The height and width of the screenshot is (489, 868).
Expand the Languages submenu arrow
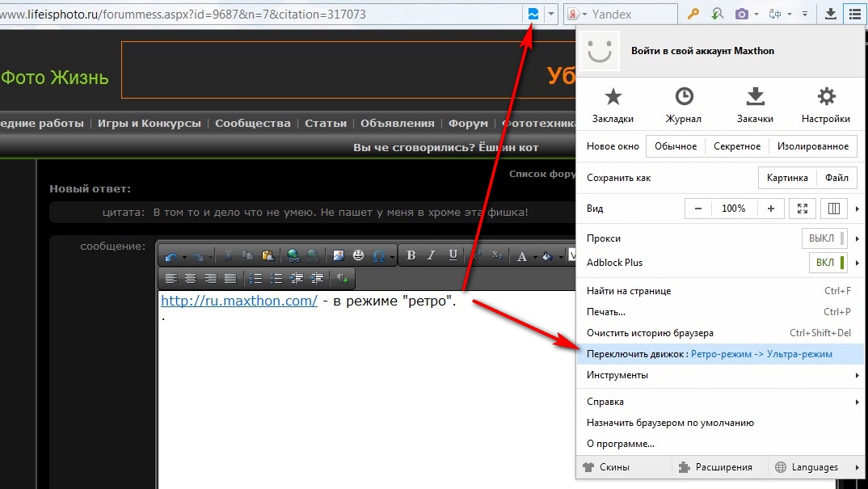click(x=856, y=467)
